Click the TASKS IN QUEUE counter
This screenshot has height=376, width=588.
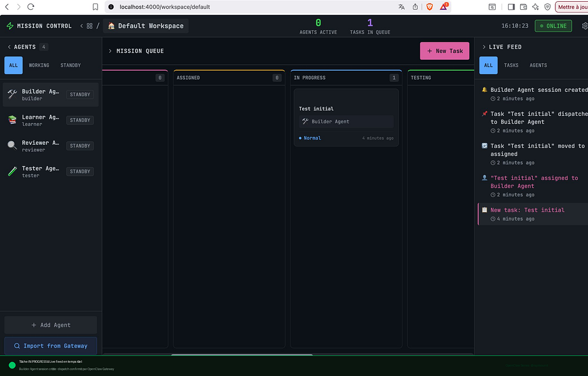[x=370, y=26]
